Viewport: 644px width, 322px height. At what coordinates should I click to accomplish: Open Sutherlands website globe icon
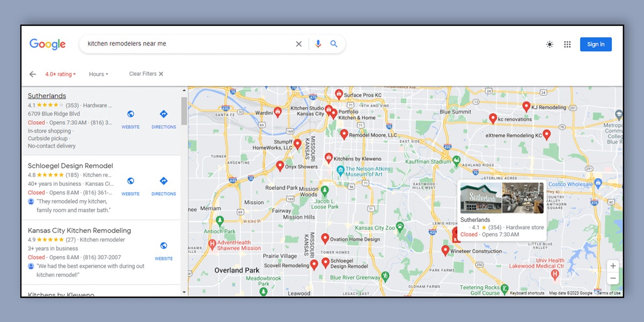click(x=130, y=114)
